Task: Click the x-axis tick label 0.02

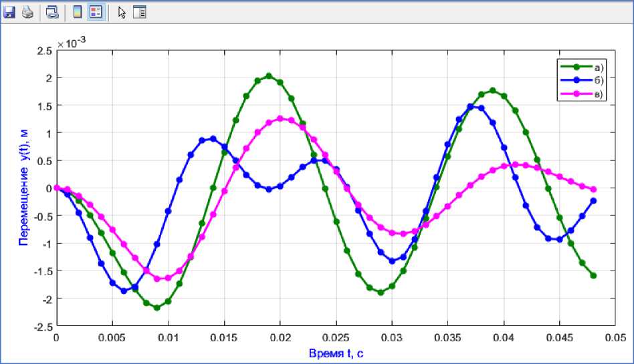Action: (280, 338)
